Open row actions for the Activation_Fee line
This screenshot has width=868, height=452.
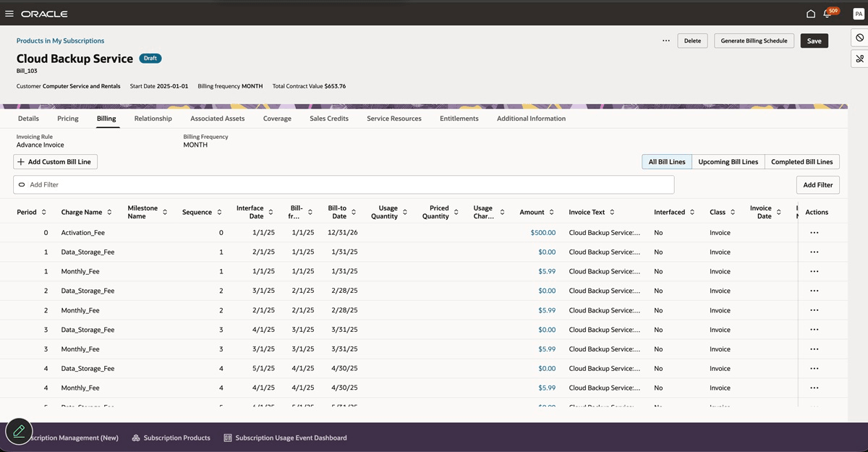point(814,233)
